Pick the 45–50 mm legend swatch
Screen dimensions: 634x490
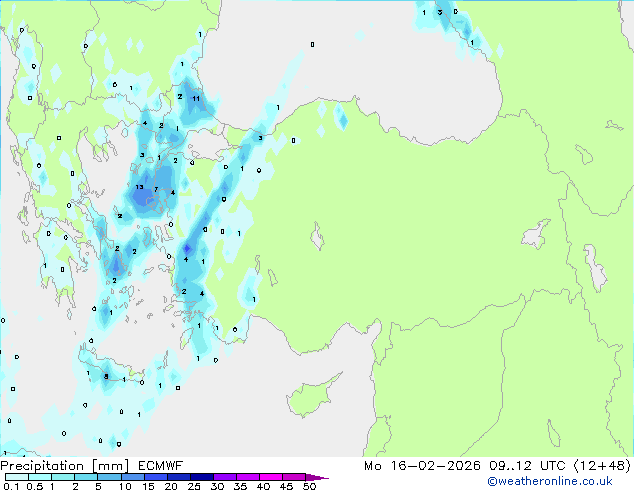tap(294, 477)
